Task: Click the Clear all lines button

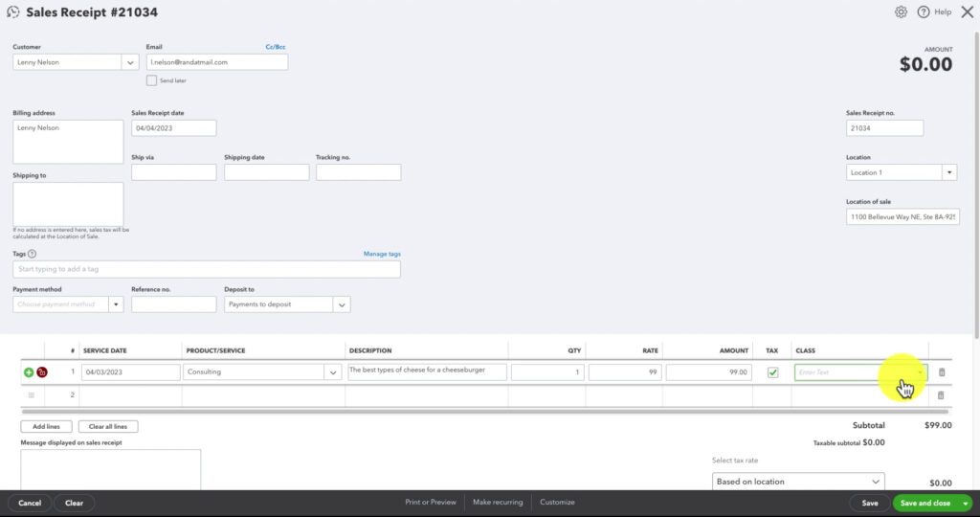Action: point(107,426)
